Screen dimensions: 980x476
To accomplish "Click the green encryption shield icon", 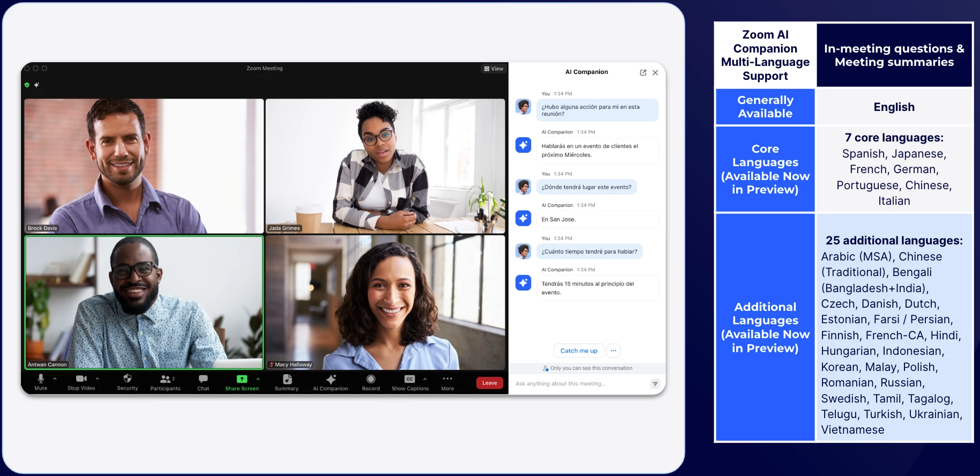I will click(x=27, y=85).
